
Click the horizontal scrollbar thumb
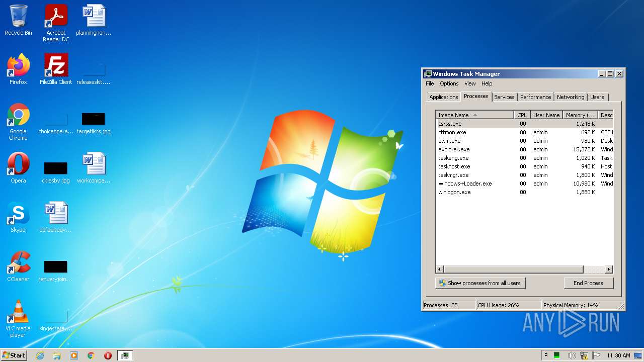point(513,269)
